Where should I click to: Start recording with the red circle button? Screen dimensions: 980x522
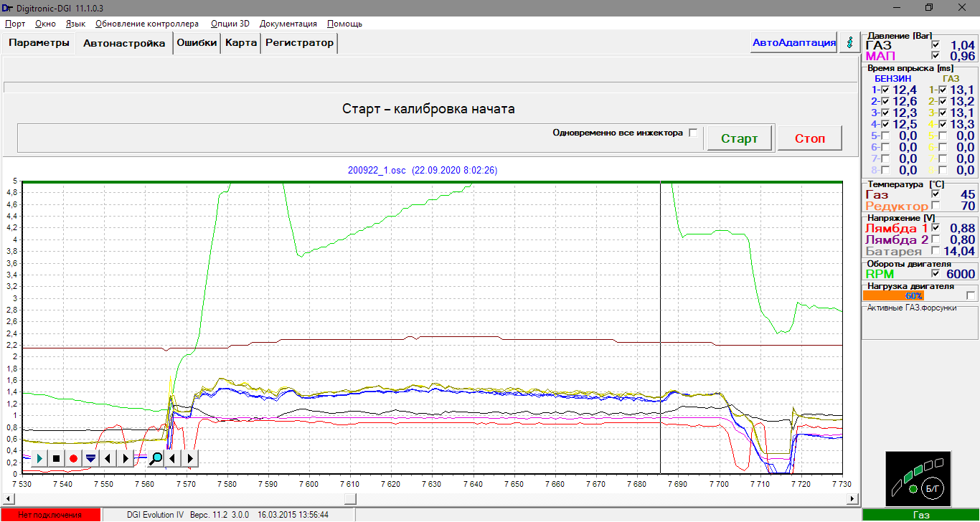coord(73,458)
